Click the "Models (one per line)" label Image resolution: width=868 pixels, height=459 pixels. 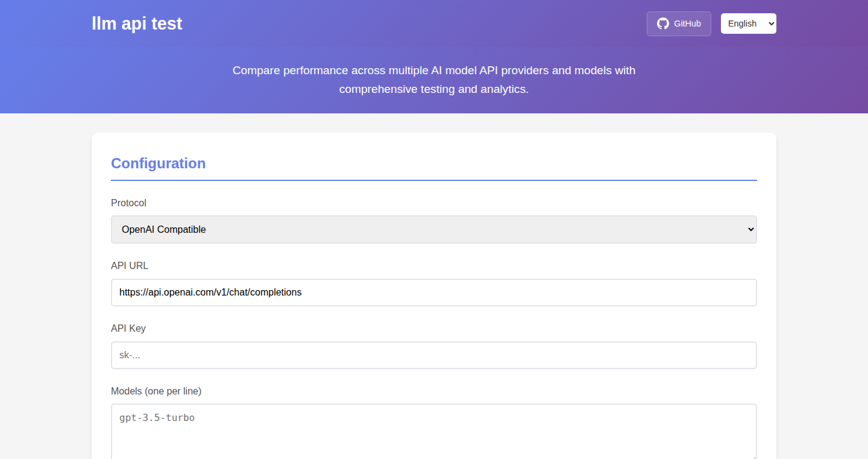click(156, 391)
